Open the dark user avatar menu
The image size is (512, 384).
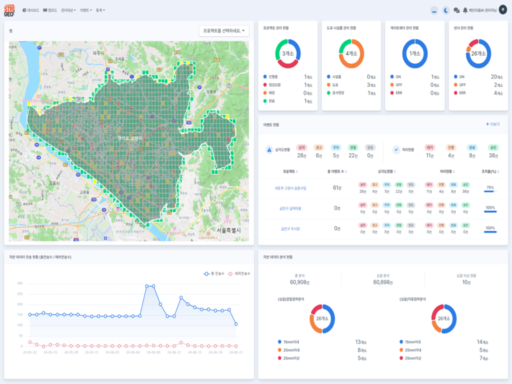503,10
